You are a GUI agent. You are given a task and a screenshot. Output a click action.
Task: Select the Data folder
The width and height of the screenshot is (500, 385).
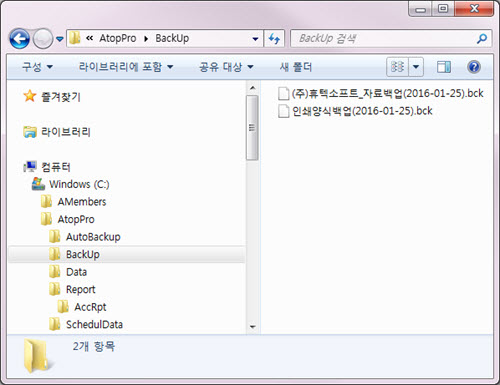point(76,272)
